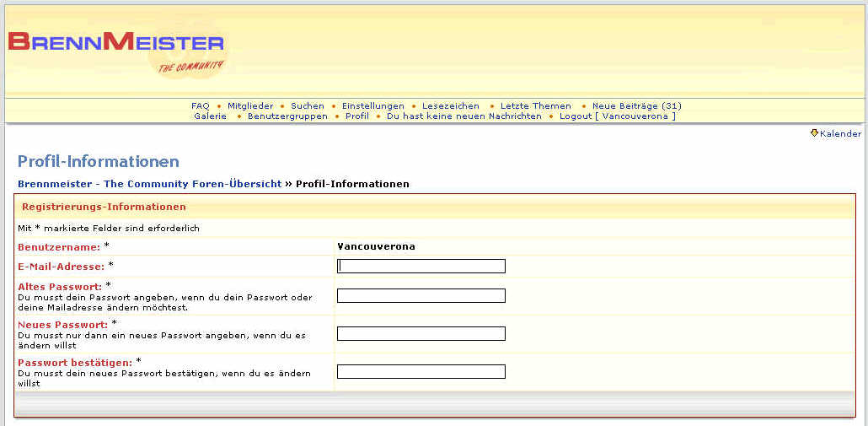Screen dimensions: 868x426
Task: Select the Neues Passwort text box
Action: pos(421,334)
